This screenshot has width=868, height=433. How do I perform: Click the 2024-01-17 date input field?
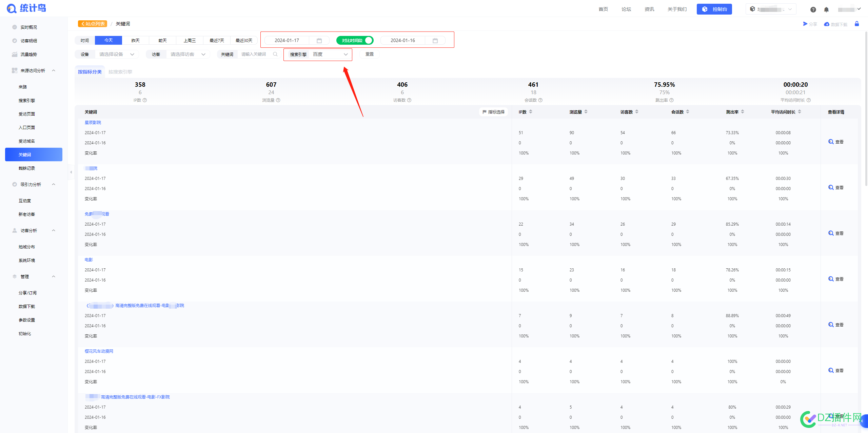287,41
